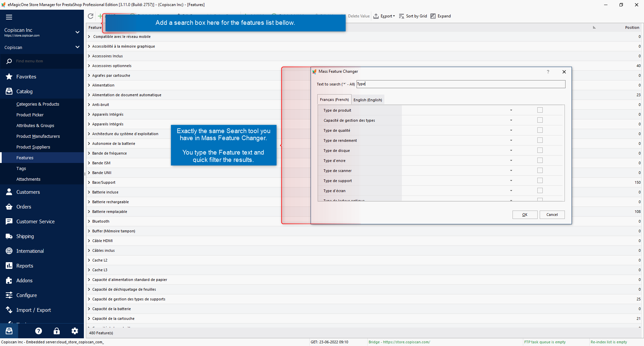Switch to the English (English) tab
The width and height of the screenshot is (644, 346).
click(368, 100)
